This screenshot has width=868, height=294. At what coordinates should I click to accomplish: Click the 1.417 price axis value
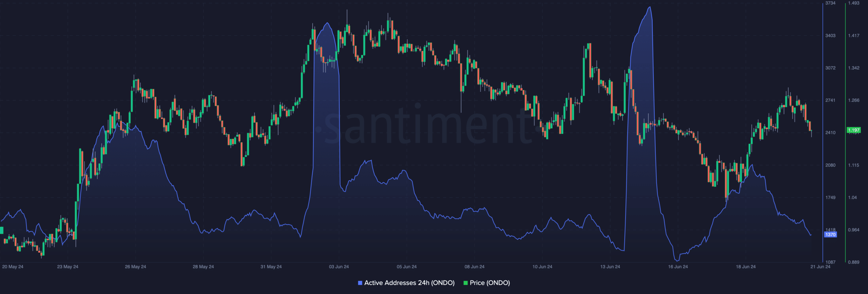tap(853, 36)
